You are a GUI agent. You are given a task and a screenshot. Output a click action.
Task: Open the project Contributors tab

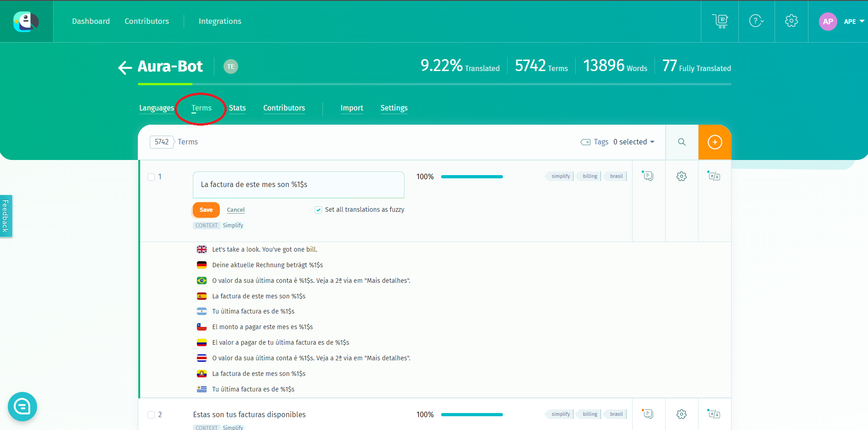(x=284, y=108)
